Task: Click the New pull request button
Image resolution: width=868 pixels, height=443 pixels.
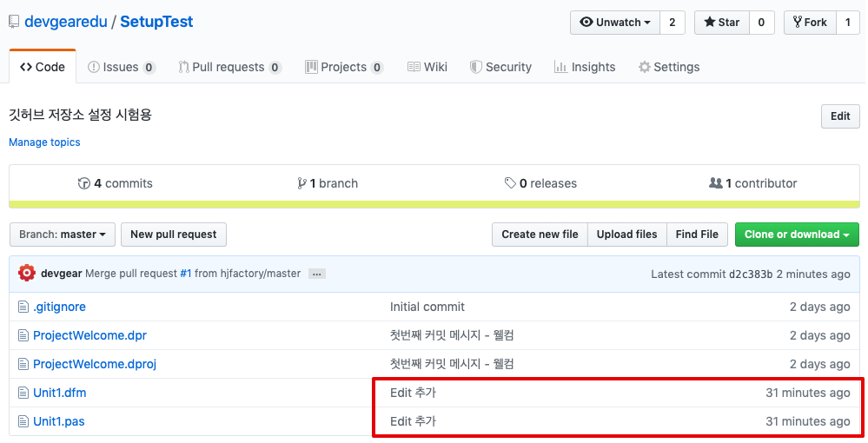Action: coord(173,235)
